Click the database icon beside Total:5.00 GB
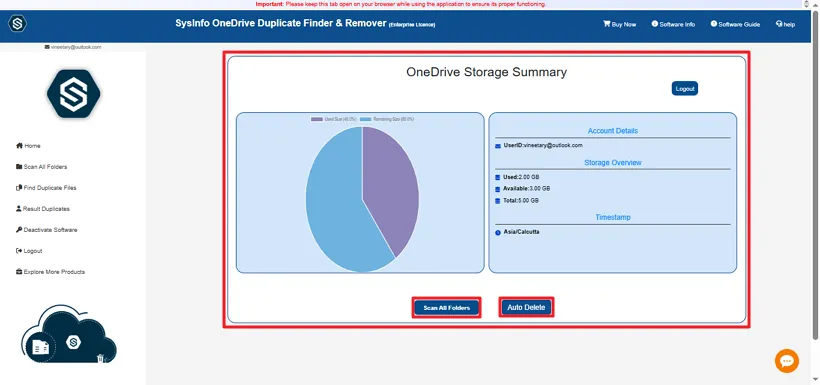The height and width of the screenshot is (385, 820). click(x=498, y=201)
